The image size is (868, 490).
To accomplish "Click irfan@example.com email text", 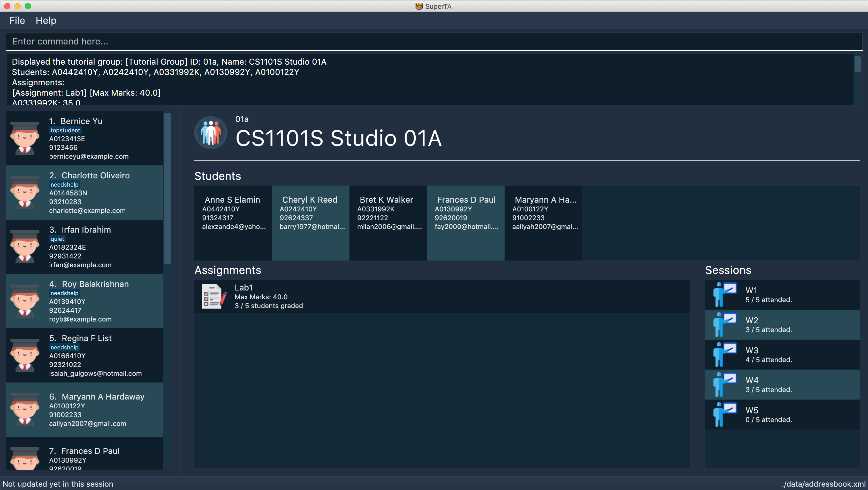I will [x=80, y=265].
